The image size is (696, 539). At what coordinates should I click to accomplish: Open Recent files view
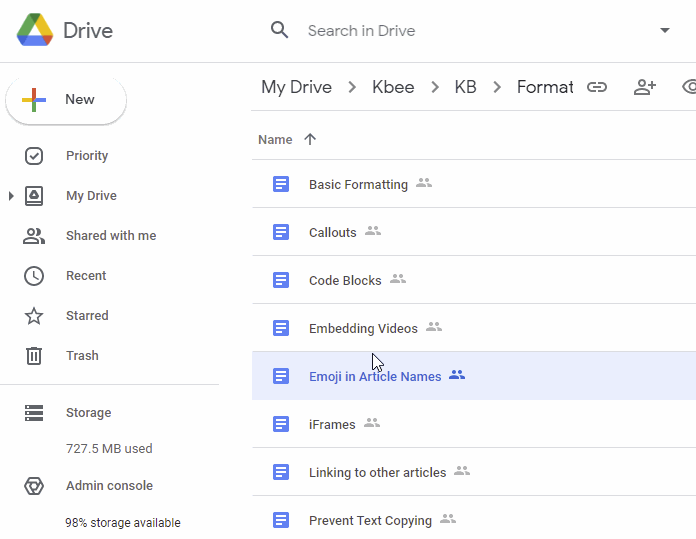[x=86, y=276]
